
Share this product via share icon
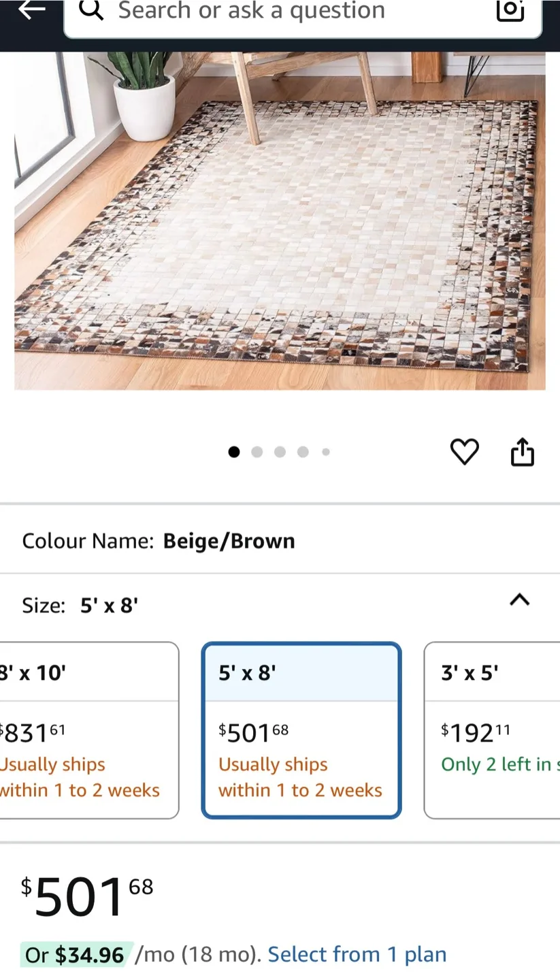coord(522,451)
